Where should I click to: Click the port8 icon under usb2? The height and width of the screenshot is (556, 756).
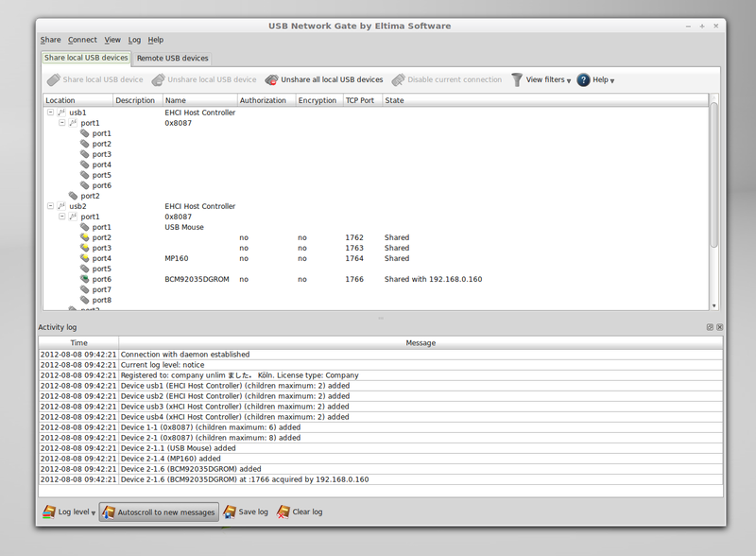[x=85, y=300]
